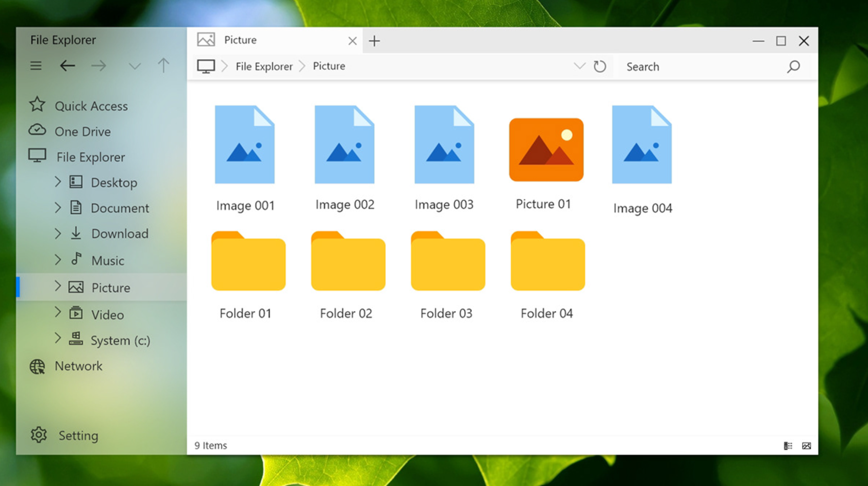Close the Picture tab
The height and width of the screenshot is (486, 868).
[x=352, y=41]
